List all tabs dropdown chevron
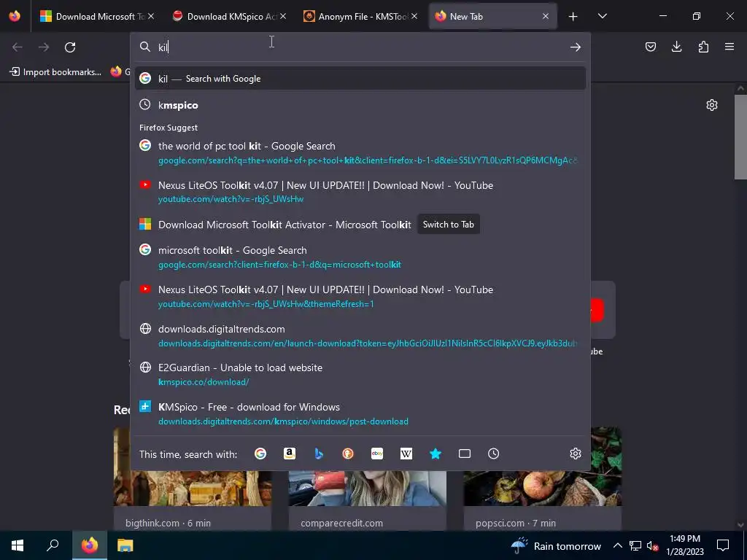 [602, 17]
